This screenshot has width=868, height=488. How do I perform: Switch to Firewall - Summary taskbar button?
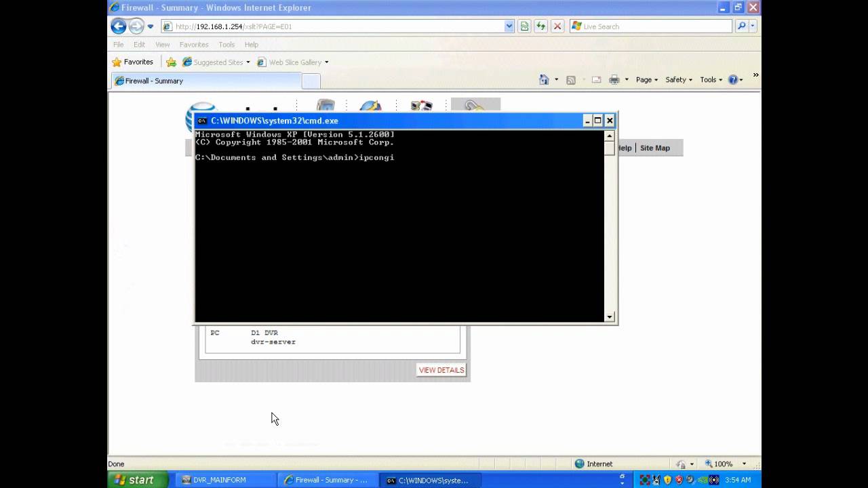[329, 480]
